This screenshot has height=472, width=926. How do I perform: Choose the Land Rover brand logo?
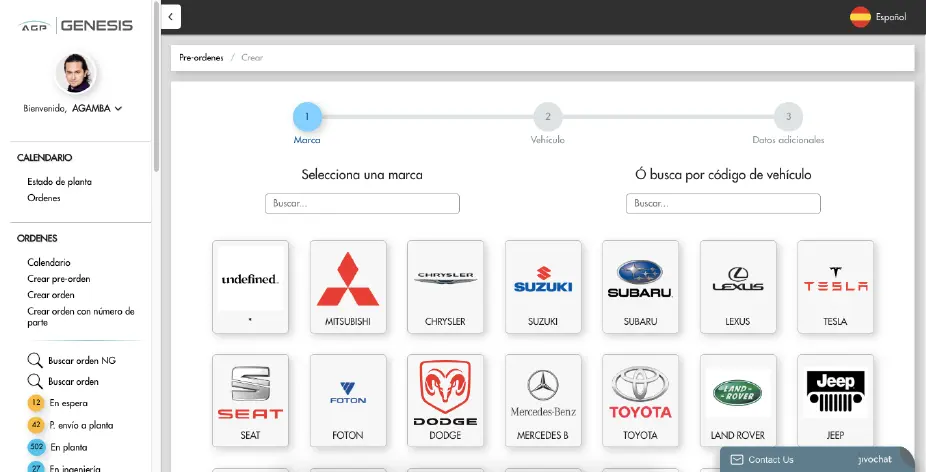tap(738, 393)
